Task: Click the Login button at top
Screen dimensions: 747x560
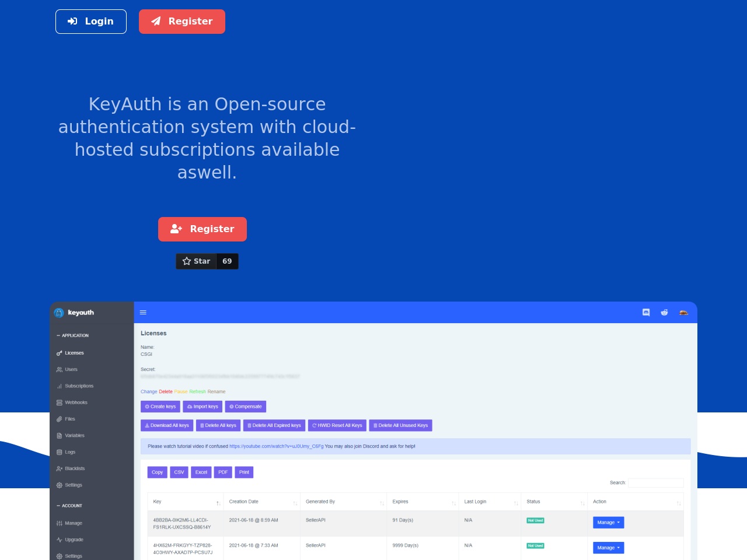Action: pyautogui.click(x=91, y=22)
